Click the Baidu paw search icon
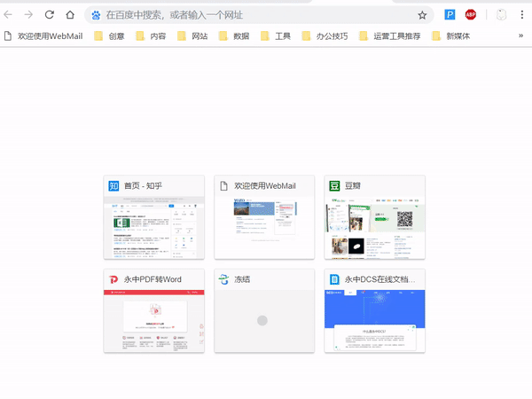 (96, 15)
